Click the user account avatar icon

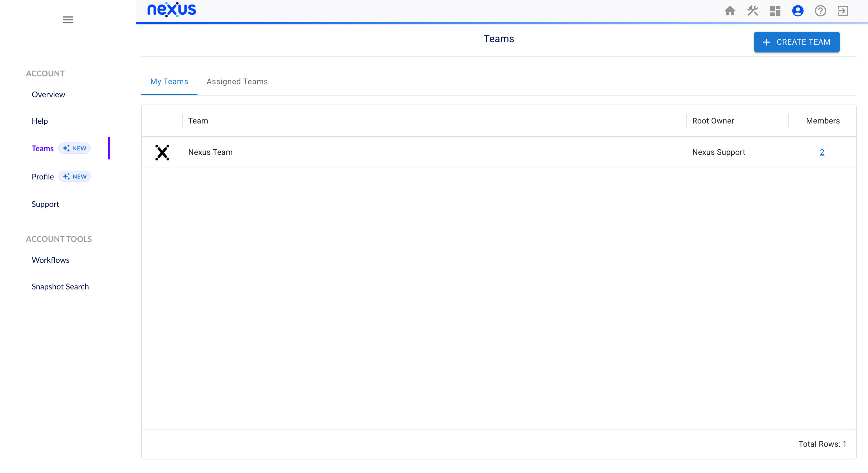point(798,11)
